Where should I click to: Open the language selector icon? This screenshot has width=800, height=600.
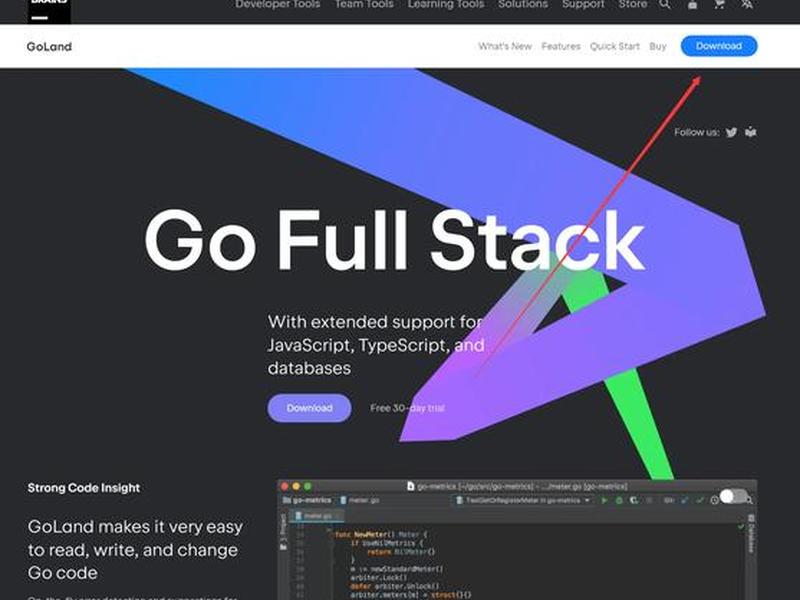point(747,5)
